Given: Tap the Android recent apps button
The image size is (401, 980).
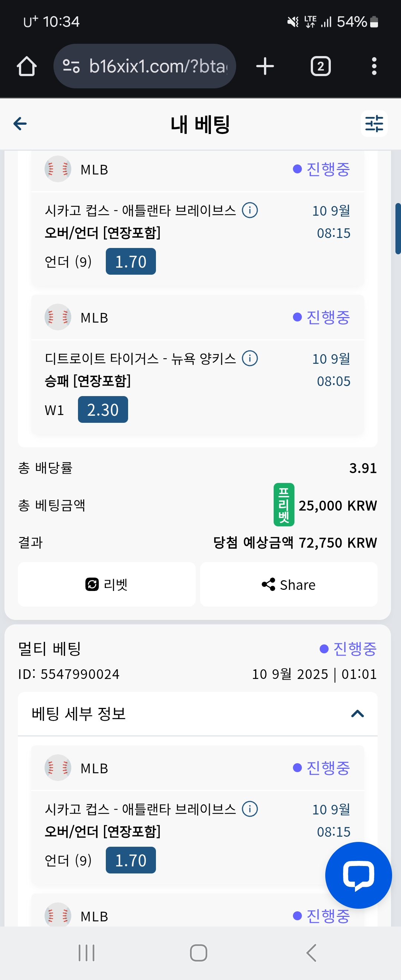Looking at the screenshot, I should (87, 953).
